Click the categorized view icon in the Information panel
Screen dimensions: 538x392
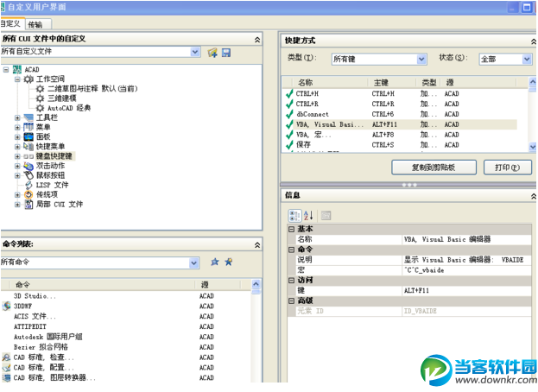294,215
